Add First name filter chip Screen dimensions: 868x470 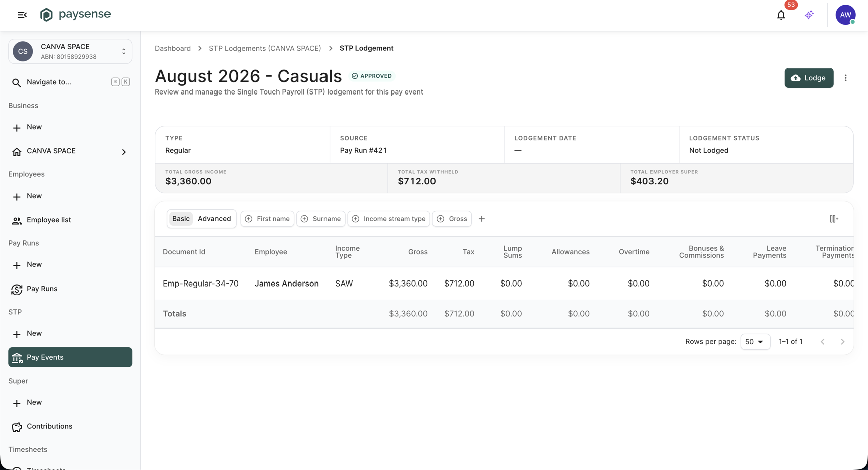[267, 219]
